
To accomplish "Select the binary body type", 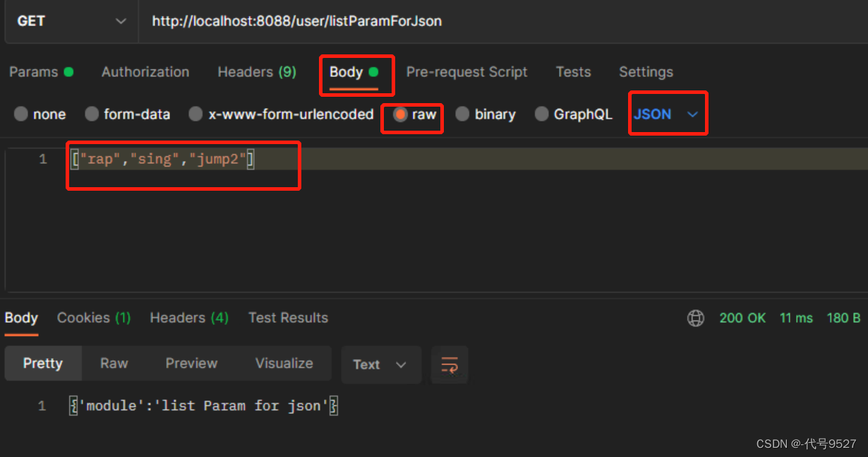I will pyautogui.click(x=486, y=114).
